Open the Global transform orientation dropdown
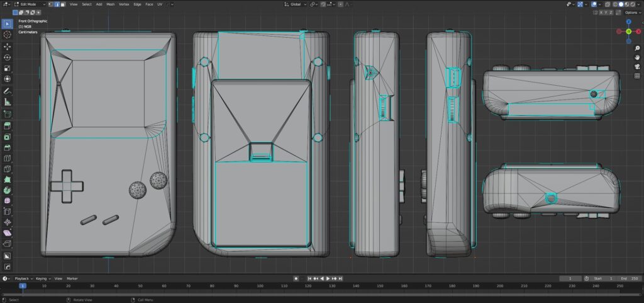 (294, 4)
